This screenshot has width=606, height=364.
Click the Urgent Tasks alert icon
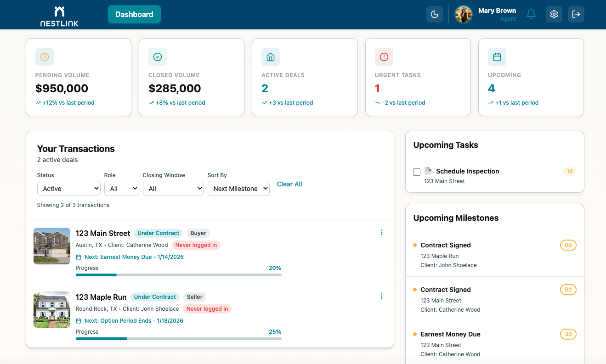pyautogui.click(x=384, y=56)
